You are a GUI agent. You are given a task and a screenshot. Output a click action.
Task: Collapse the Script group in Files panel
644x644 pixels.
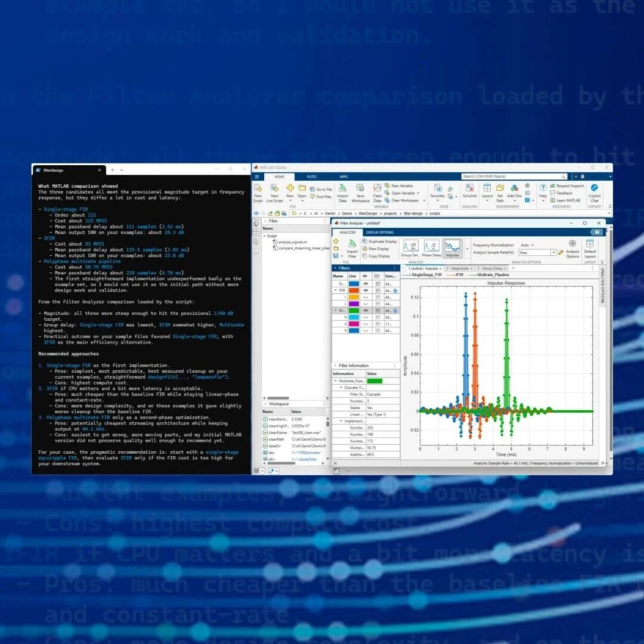tap(265, 236)
